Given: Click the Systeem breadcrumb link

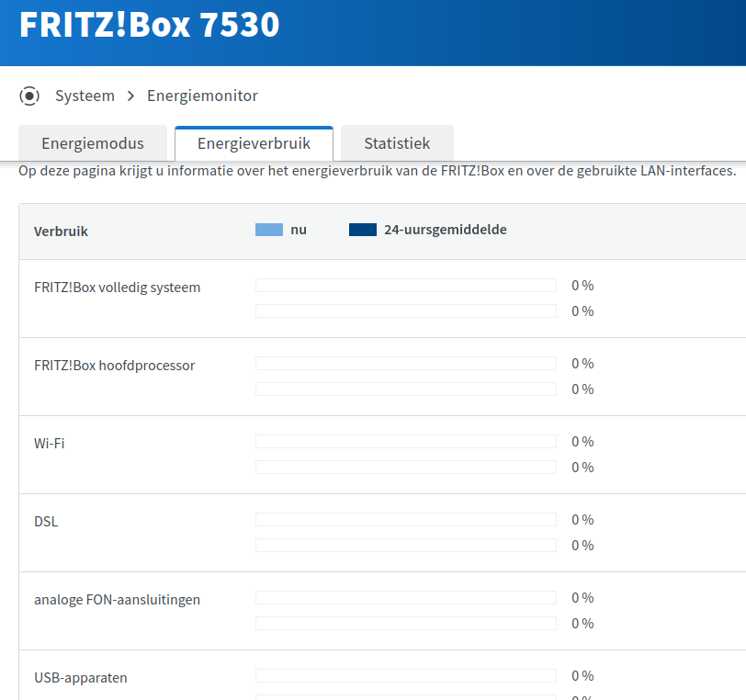Looking at the screenshot, I should pos(85,96).
